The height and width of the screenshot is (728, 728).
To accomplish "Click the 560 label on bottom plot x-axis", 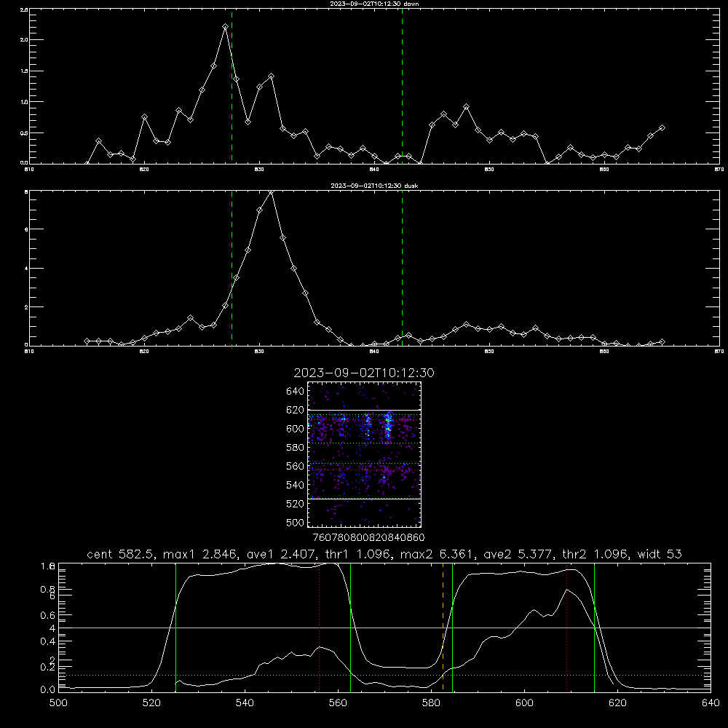I will coord(338,703).
